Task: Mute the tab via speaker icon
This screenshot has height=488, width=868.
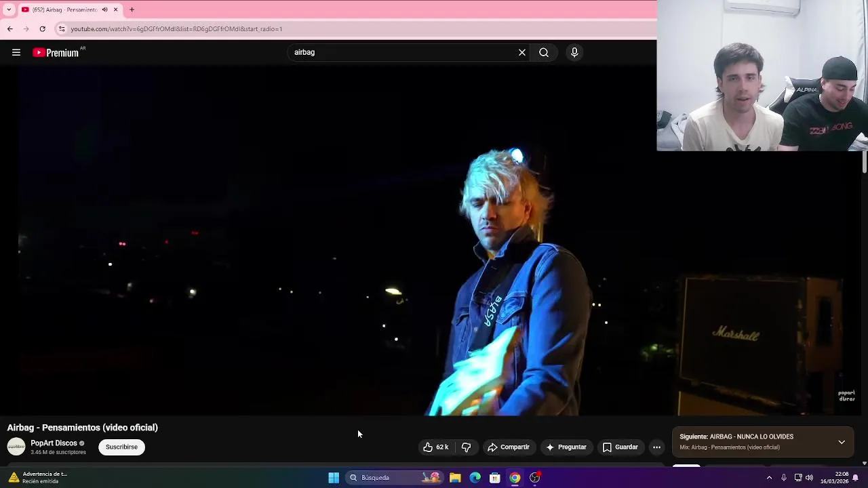Action: coord(104,9)
